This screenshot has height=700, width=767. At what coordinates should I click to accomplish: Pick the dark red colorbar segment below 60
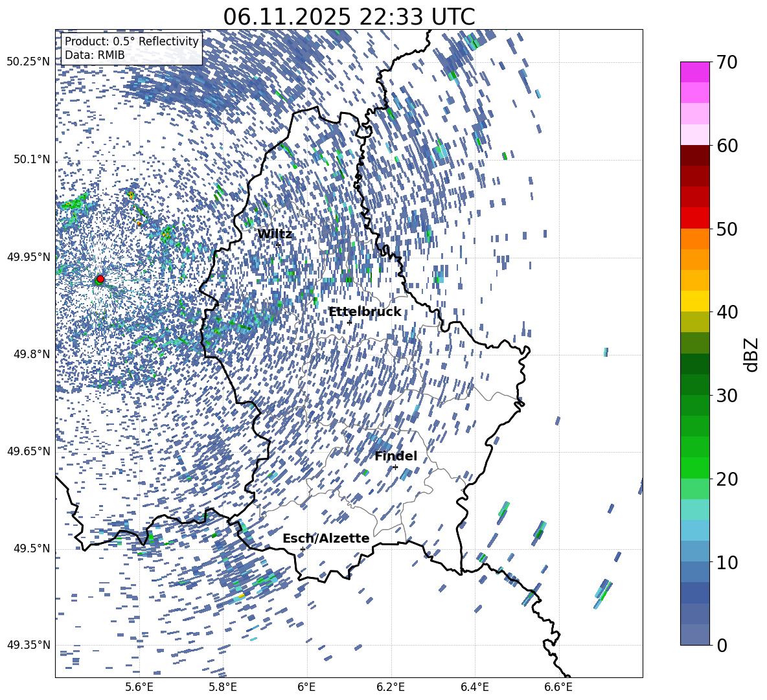click(x=694, y=156)
